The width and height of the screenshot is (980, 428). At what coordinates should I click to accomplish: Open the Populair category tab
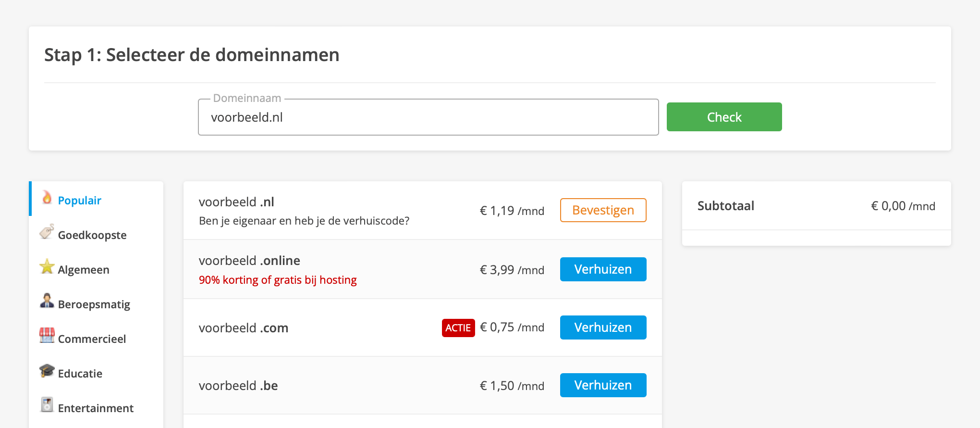[97, 199]
